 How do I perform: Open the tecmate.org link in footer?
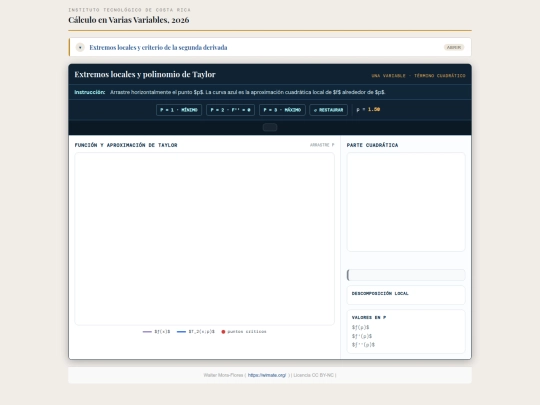(267, 375)
